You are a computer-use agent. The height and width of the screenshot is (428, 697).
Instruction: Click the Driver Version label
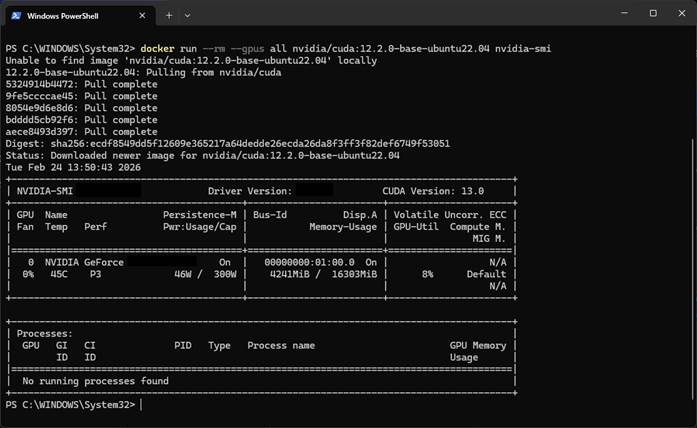click(250, 190)
